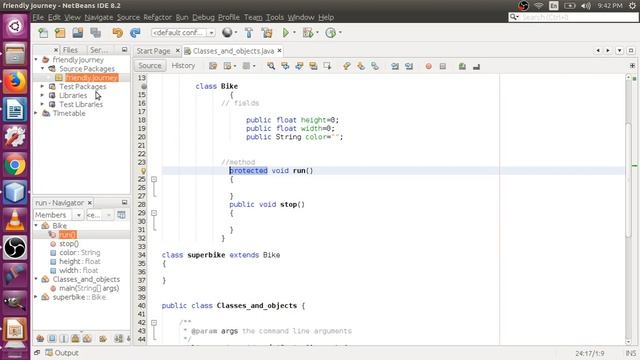Open the Debug menu
The image size is (640, 360).
[x=203, y=17]
